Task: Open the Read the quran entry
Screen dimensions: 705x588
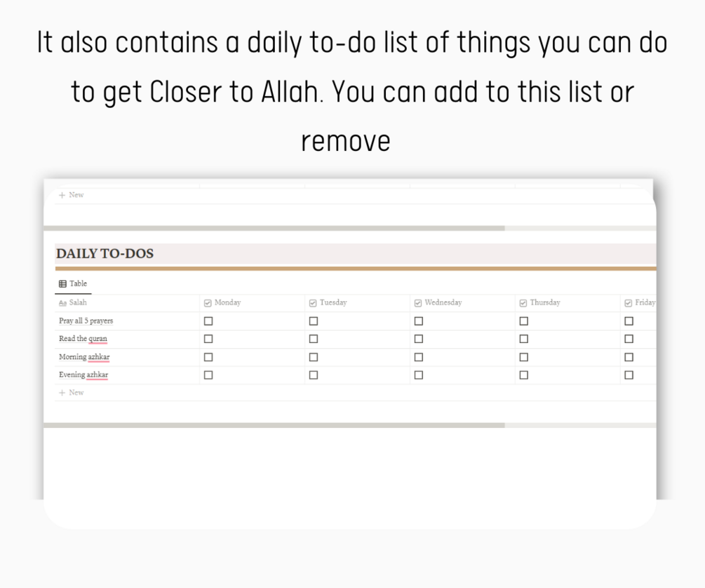Action: coord(83,339)
